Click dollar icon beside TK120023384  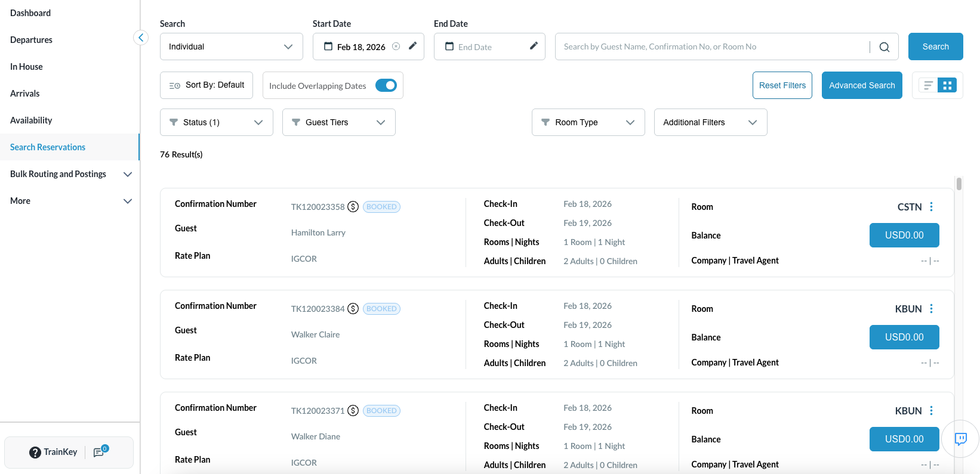click(x=353, y=309)
